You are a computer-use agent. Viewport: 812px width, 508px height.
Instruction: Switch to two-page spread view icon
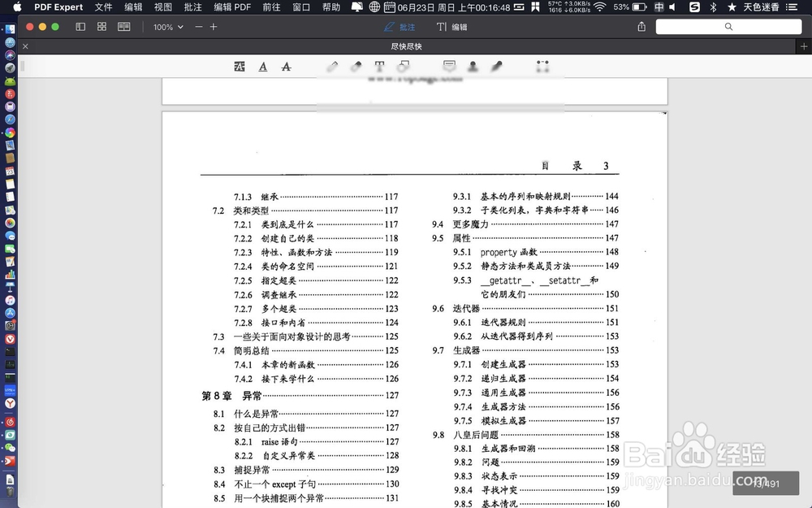tap(123, 27)
